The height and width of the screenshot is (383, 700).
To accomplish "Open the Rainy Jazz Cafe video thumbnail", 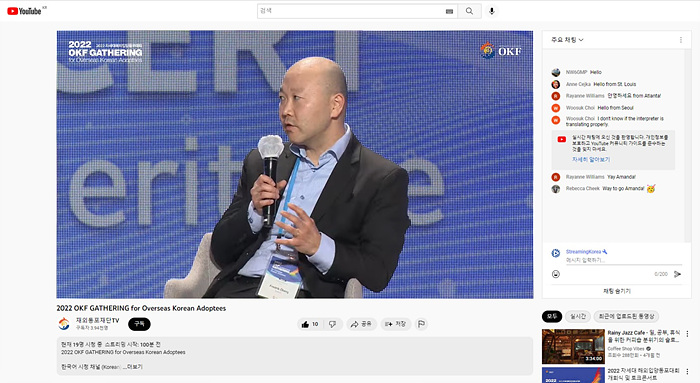I will [573, 346].
